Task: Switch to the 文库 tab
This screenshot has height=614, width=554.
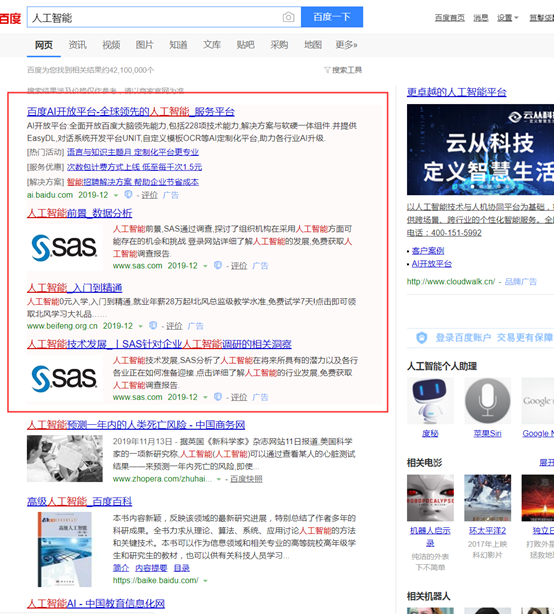Action: point(212,45)
